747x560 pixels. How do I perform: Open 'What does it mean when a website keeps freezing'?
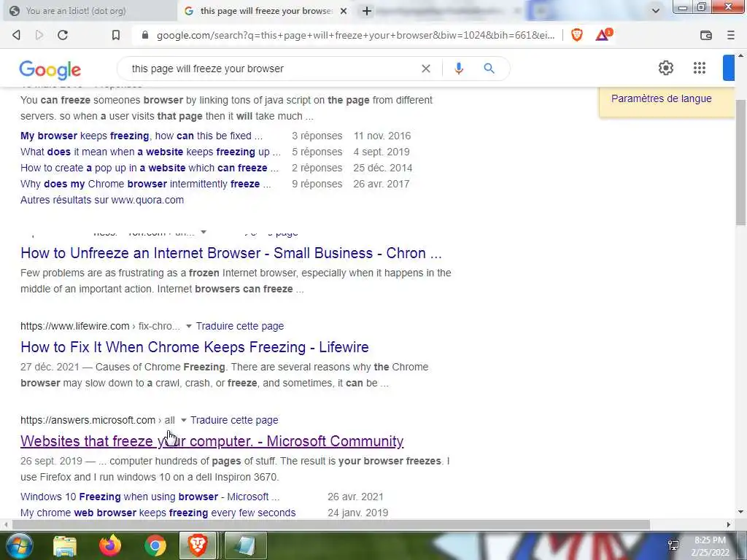point(150,152)
